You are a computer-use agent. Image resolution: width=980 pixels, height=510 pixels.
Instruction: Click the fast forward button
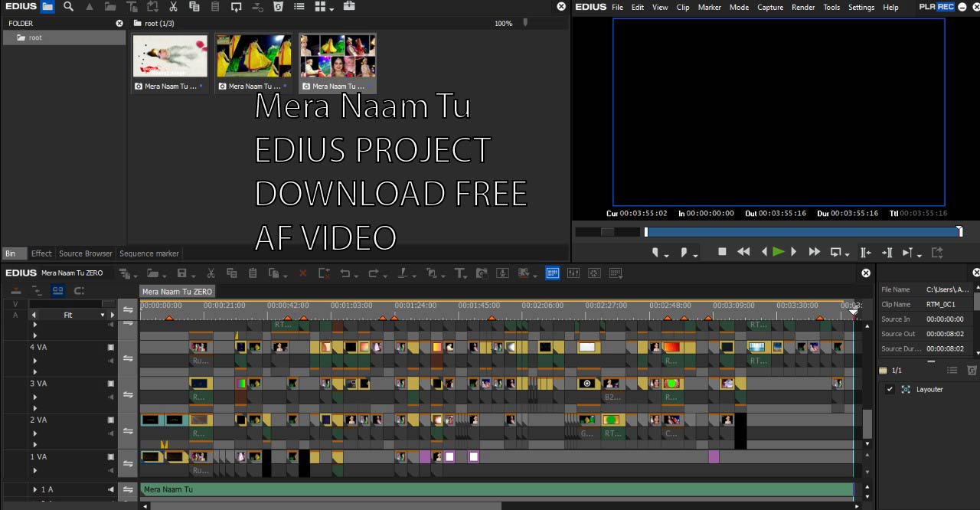[x=815, y=252]
